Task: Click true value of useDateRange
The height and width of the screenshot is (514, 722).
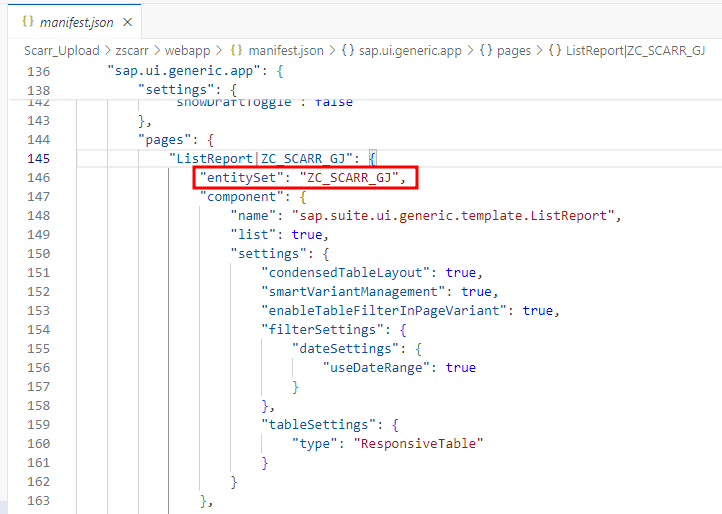Action: pos(460,368)
